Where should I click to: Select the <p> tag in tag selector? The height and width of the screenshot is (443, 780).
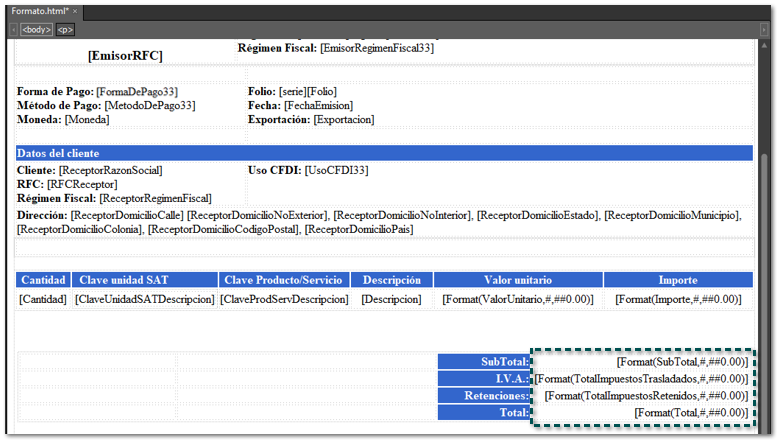65,30
